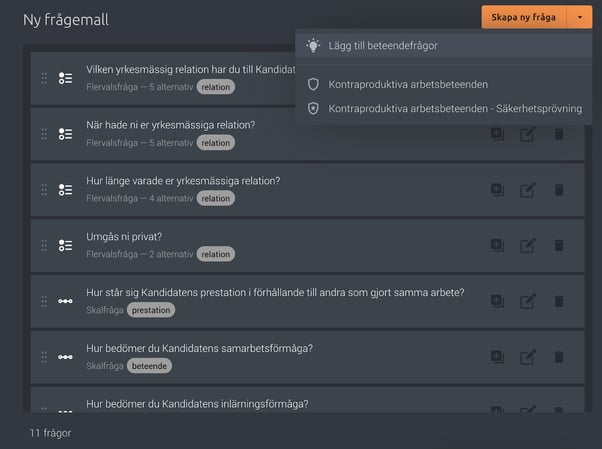Viewport: 602px width, 449px height.
Task: Click the 'prestation' tag badge
Action: pyautogui.click(x=151, y=310)
